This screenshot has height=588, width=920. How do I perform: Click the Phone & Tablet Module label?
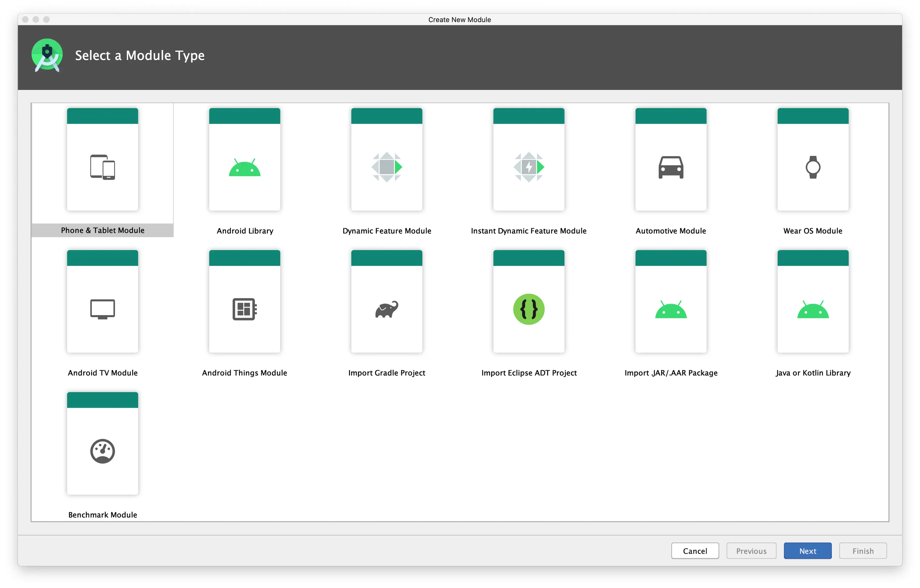pyautogui.click(x=103, y=230)
